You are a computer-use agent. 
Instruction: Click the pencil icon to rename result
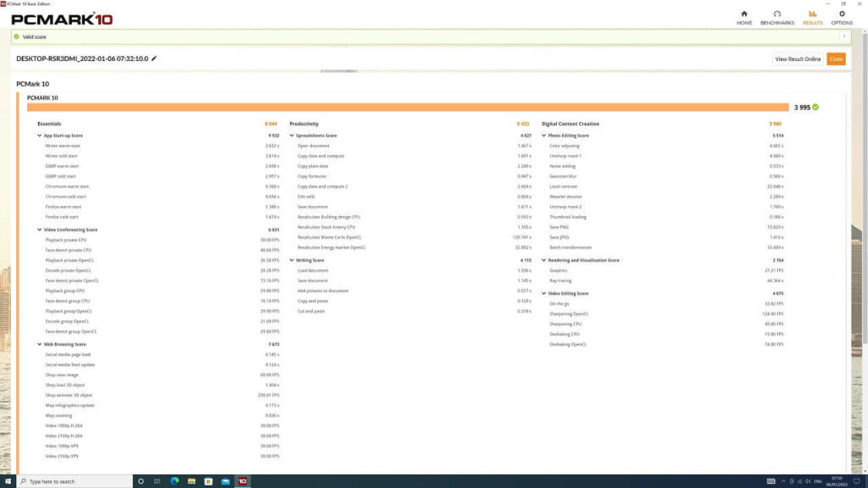154,58
